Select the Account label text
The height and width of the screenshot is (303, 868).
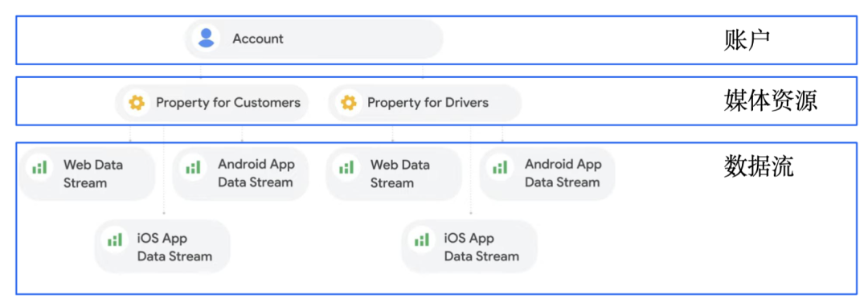click(257, 39)
